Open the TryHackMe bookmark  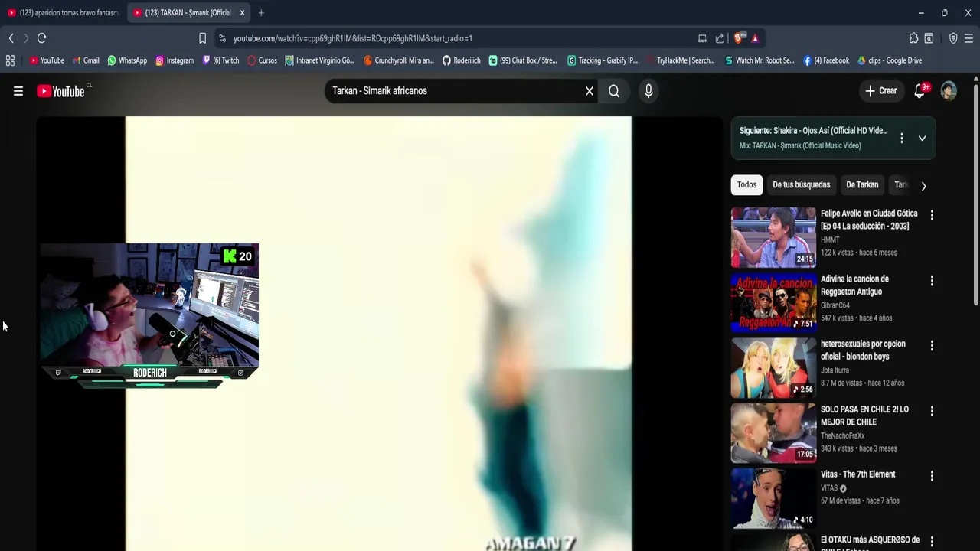pos(680,60)
